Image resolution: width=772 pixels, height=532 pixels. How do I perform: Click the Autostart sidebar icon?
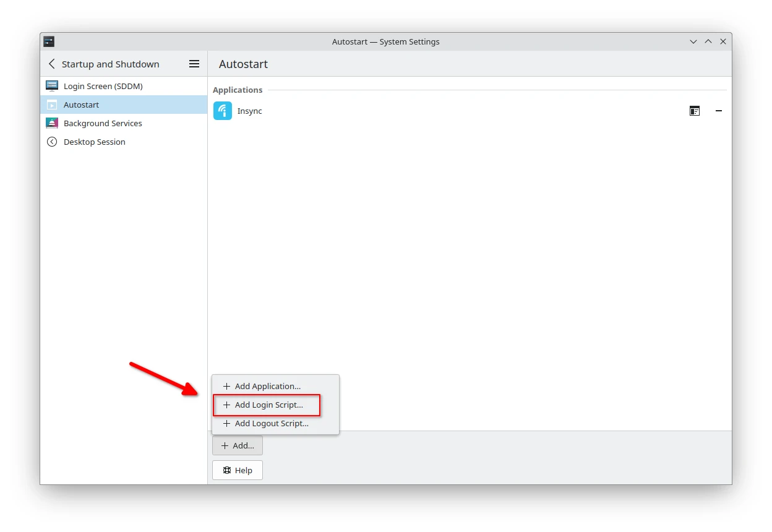[x=52, y=105]
